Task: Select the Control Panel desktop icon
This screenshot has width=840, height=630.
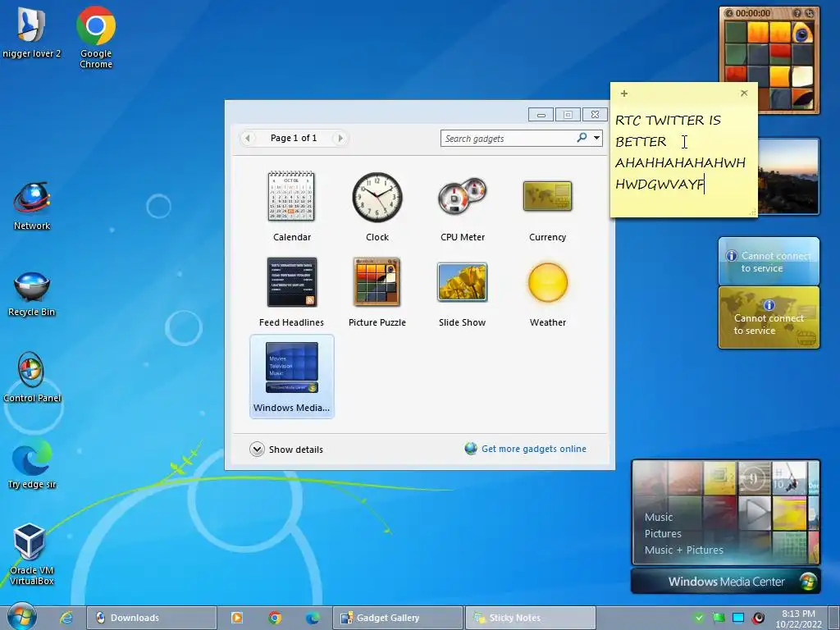Action: pyautogui.click(x=32, y=377)
